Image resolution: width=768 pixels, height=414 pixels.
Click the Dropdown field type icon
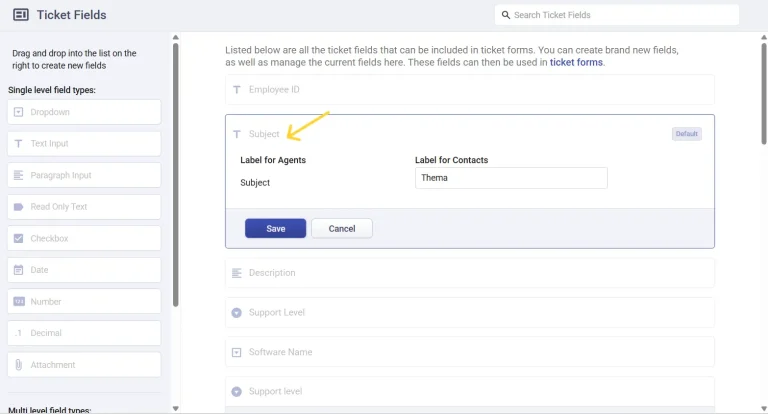[x=19, y=112]
